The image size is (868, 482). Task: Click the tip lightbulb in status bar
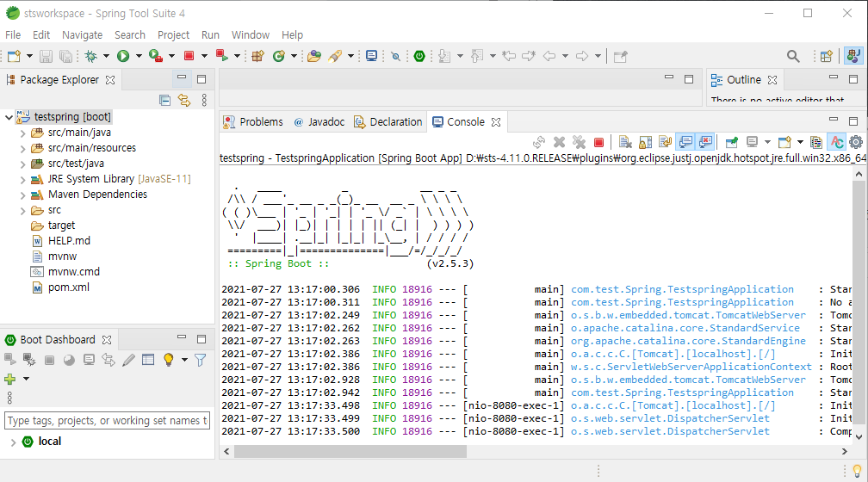[x=857, y=471]
